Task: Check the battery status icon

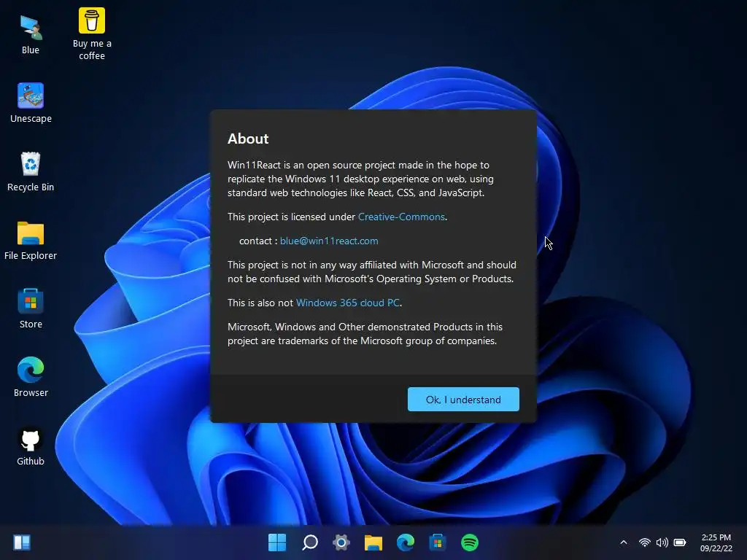Action: (680, 542)
